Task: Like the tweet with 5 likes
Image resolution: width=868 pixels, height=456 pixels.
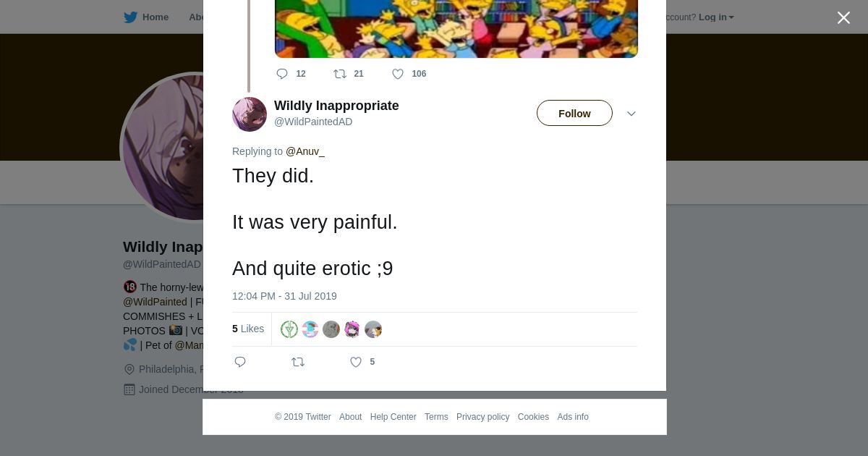Action: coord(356,362)
